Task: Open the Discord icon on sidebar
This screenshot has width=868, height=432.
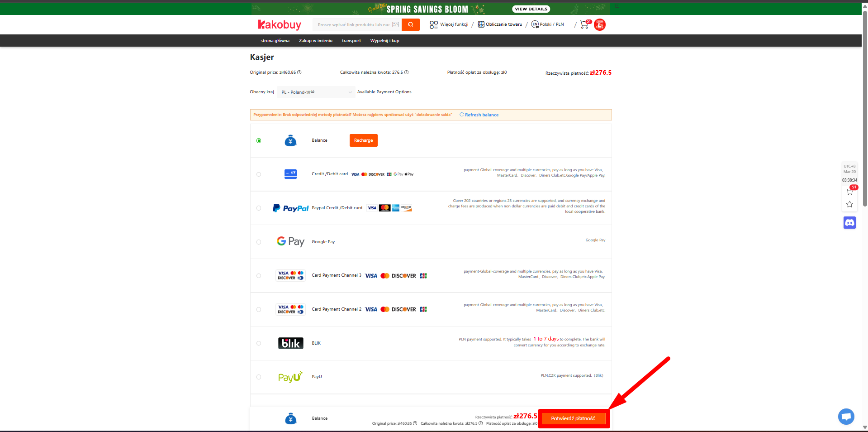Action: coord(849,223)
